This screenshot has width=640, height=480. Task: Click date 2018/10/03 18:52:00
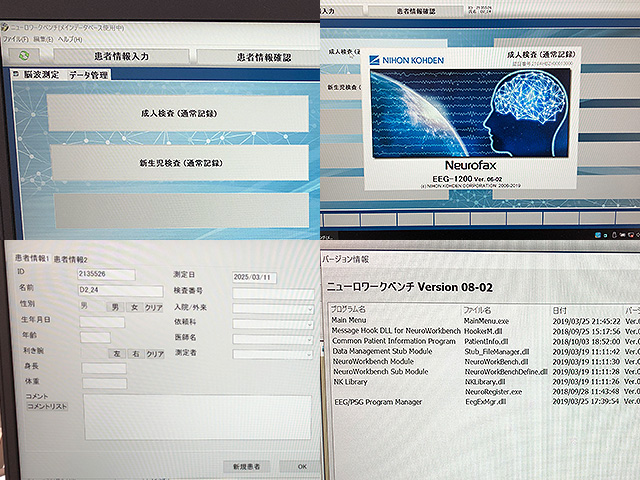click(587, 342)
